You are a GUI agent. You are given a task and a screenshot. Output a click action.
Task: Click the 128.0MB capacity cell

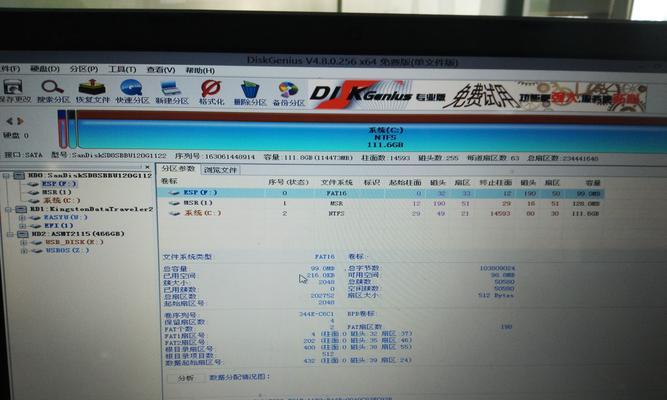[x=585, y=204]
